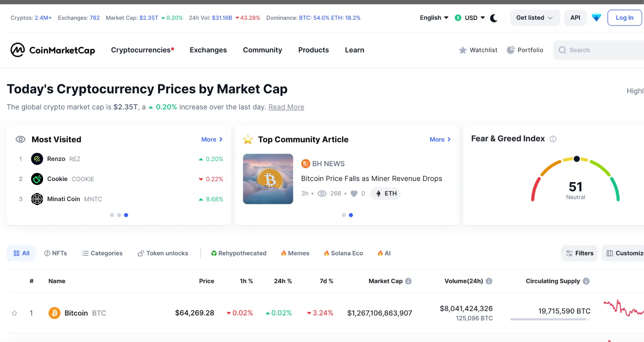Sort table by 24h % column
644x342 pixels.
283,281
